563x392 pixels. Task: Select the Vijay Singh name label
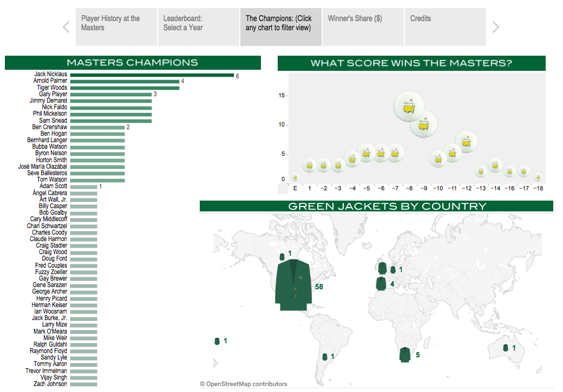[x=54, y=377]
